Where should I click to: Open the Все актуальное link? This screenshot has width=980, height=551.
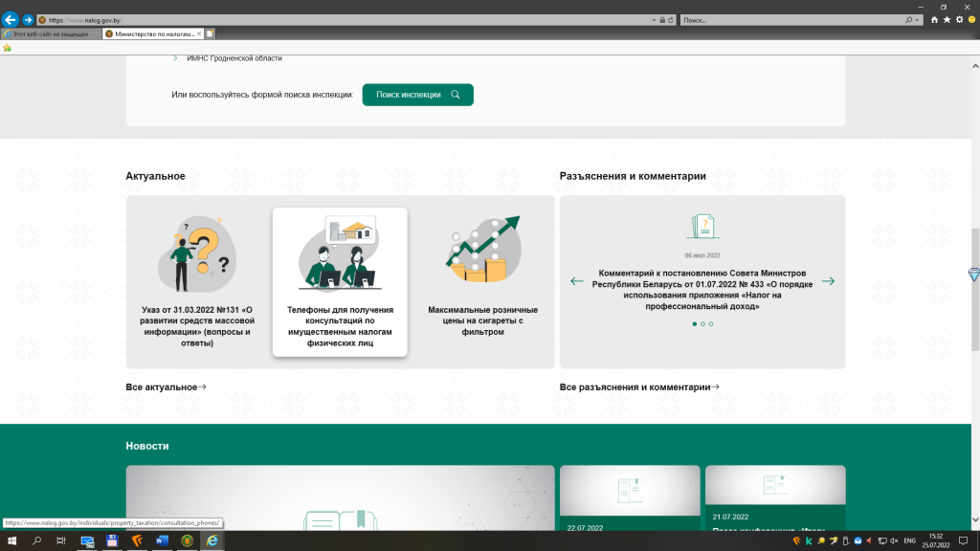pos(166,387)
